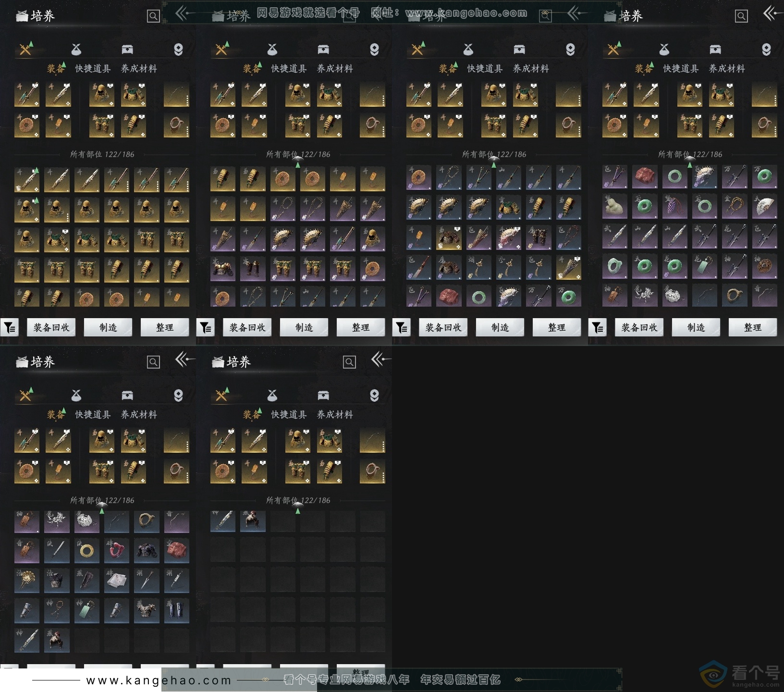The image size is (784, 692).
Task: Pick the purple grapes item in top-right inventory
Action: 674,207
